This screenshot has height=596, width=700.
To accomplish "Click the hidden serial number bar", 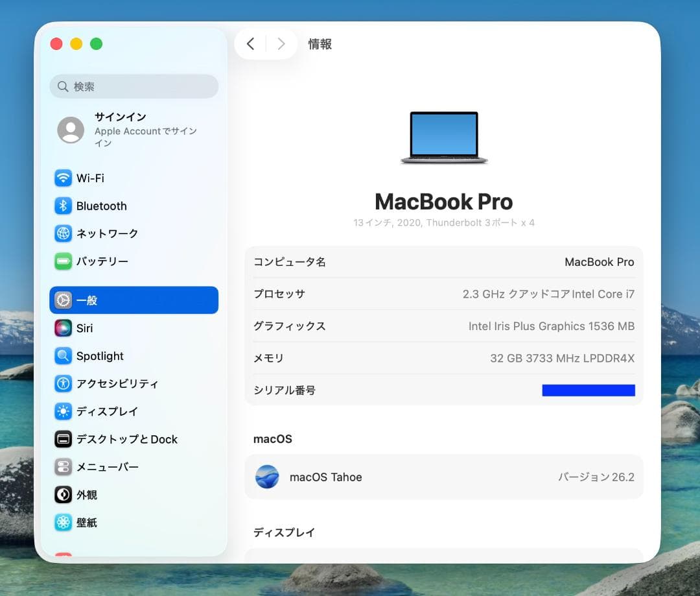I will click(589, 390).
